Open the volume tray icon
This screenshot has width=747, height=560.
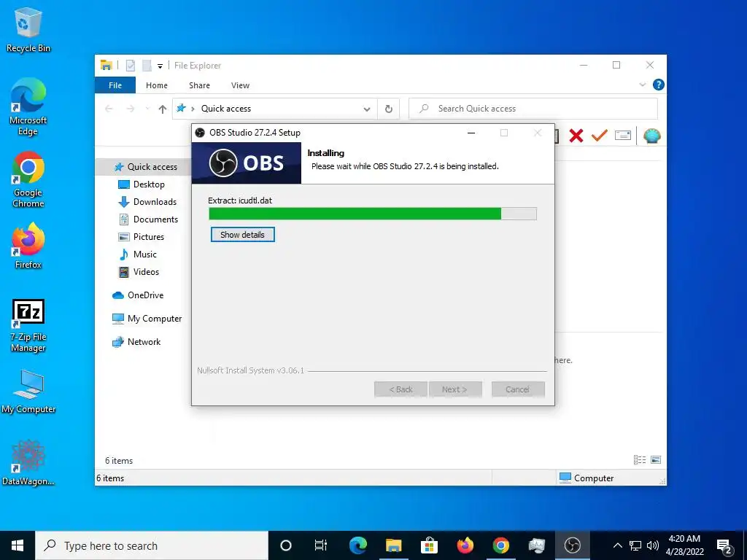point(653,545)
